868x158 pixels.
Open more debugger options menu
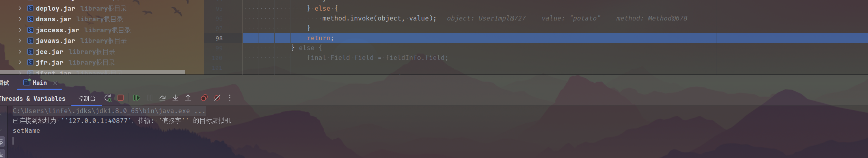[230, 98]
